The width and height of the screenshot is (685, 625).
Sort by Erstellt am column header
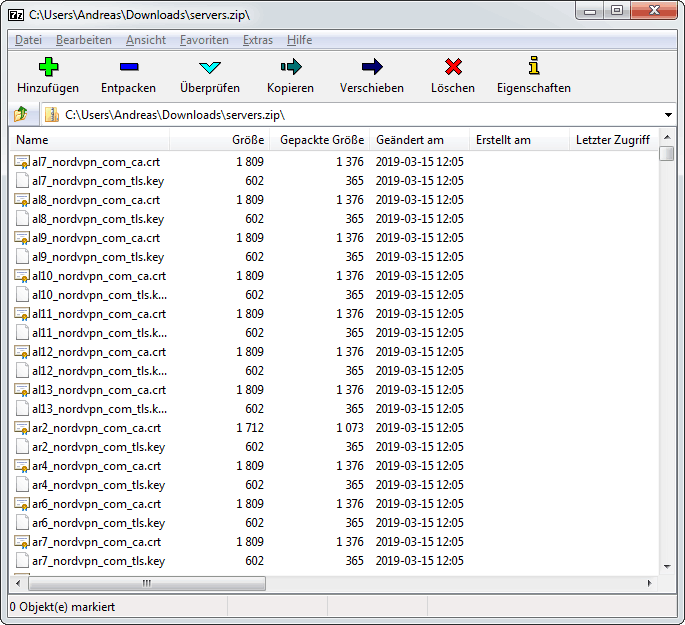[519, 140]
